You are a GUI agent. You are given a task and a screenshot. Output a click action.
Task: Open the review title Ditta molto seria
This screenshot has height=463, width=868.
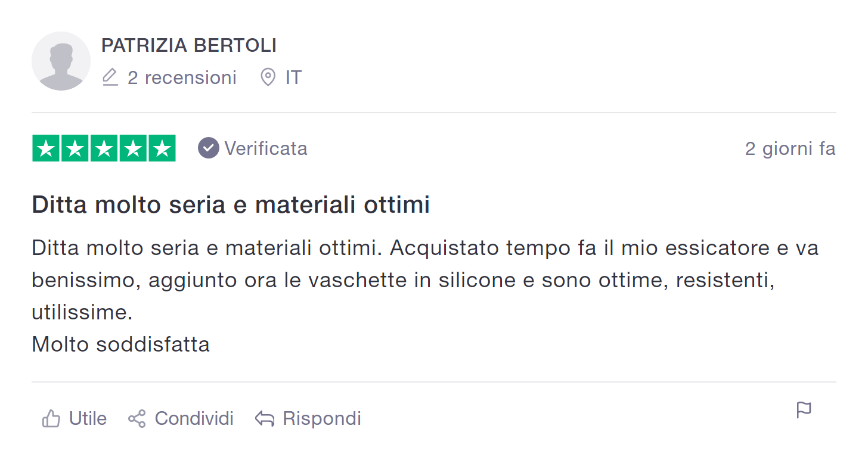coord(231,205)
